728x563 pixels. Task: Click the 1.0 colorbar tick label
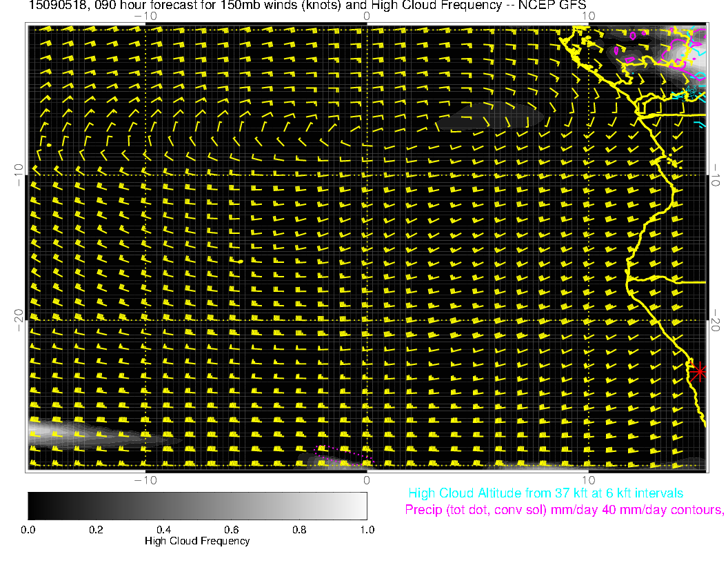(367, 530)
